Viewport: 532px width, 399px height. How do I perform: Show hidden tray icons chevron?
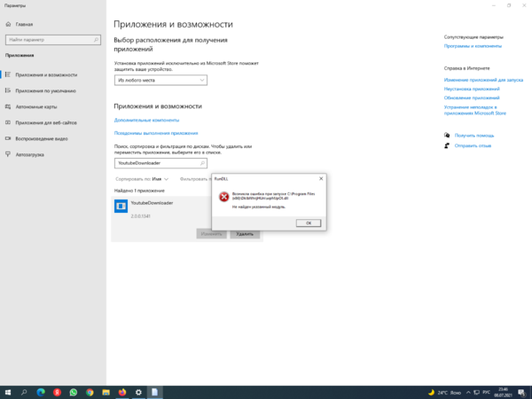click(468, 393)
